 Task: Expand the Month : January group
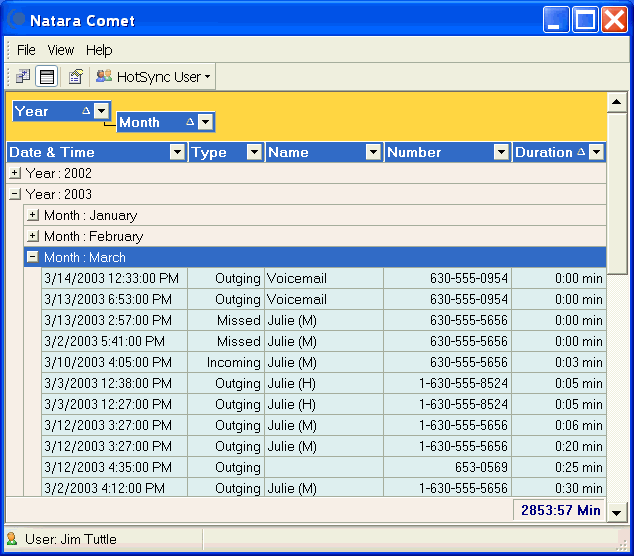[x=33, y=215]
